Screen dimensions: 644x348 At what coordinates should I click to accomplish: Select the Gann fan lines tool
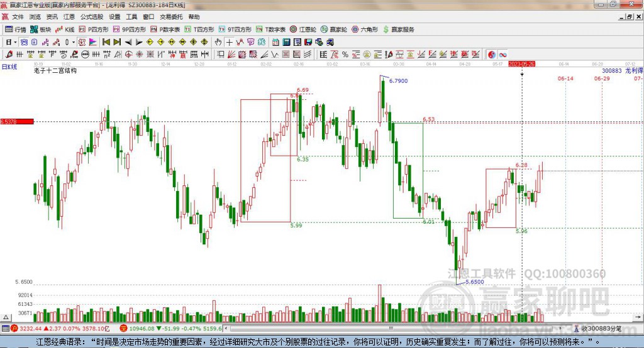[231, 55]
